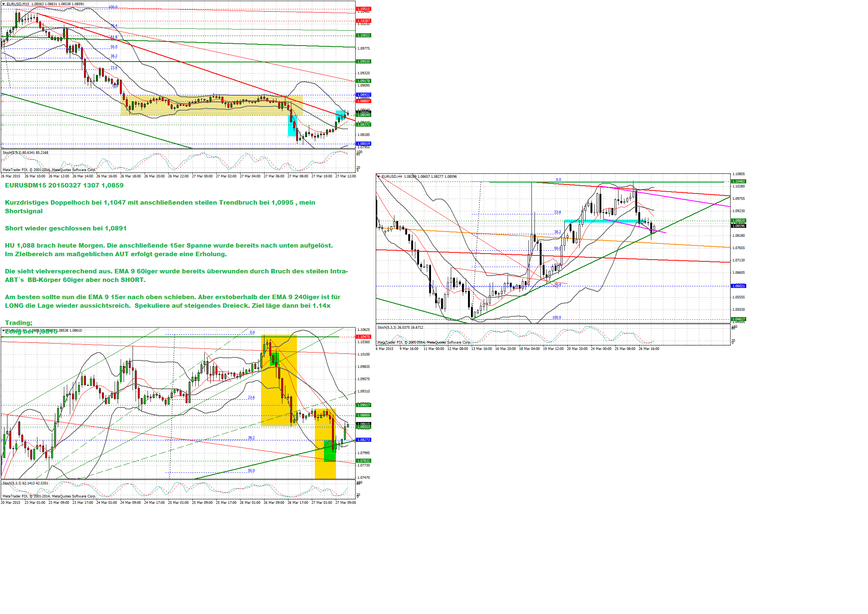Select the green 1.04617 price label

point(739,319)
